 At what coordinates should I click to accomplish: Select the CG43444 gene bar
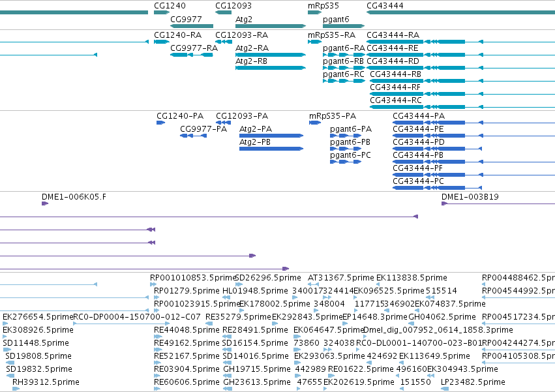click(460, 12)
